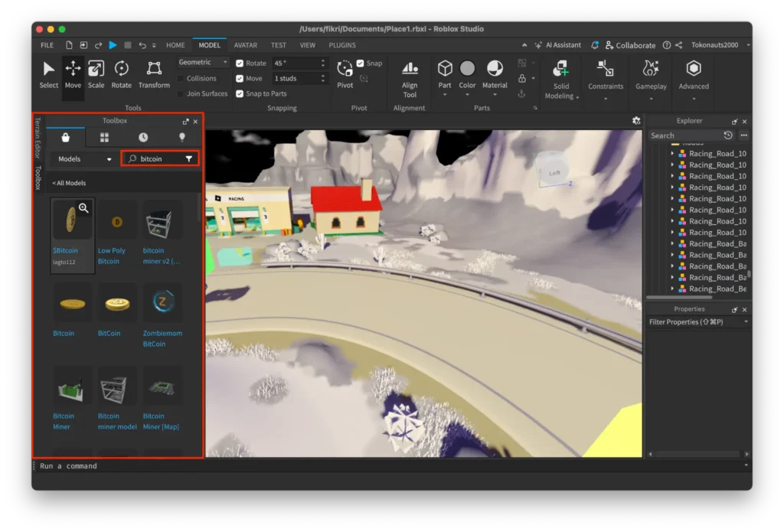Toggle the Pivot Snap checkbox
This screenshot has width=784, height=532.
(x=360, y=63)
